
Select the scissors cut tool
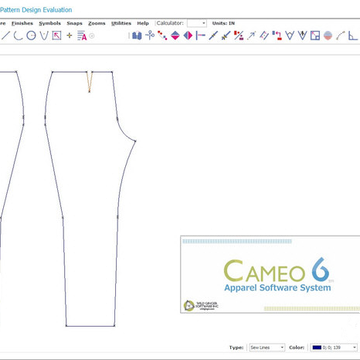click(x=150, y=35)
